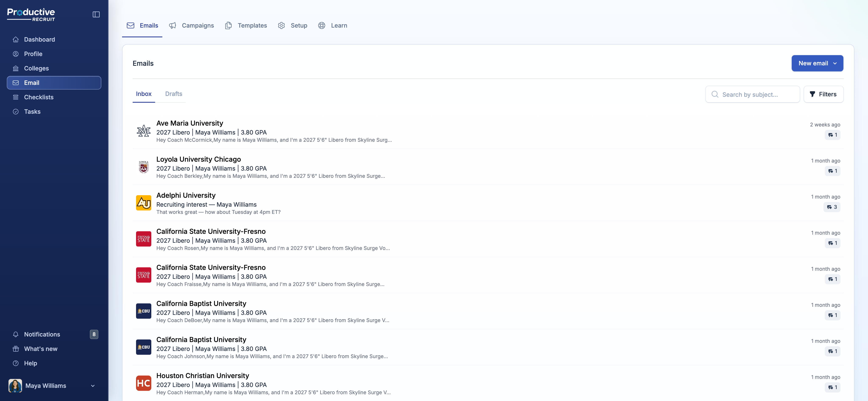Screen dimensions: 868x401
Task: Click "That works great" preview text
Action: click(x=218, y=212)
